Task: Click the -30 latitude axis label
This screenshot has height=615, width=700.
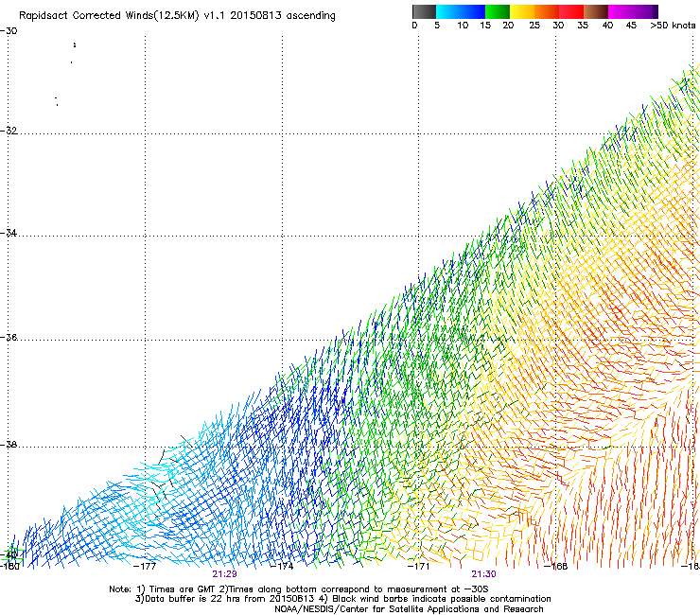Action: [x=9, y=30]
